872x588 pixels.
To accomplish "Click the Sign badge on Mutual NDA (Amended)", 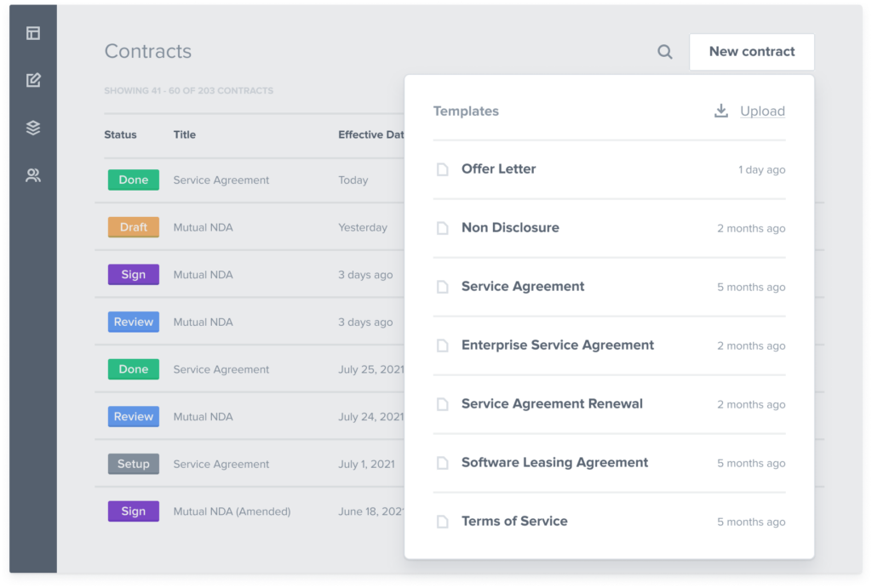I will pos(133,511).
